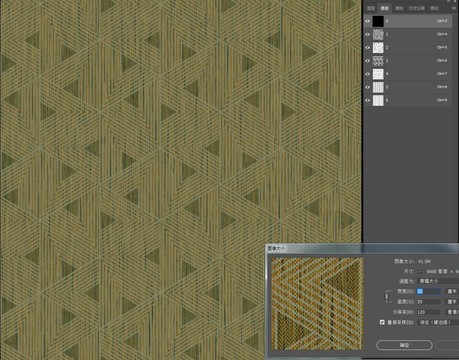This screenshot has height=360, width=459.
Task: Click the preview image in Image Size dialog
Action: pos(317,304)
